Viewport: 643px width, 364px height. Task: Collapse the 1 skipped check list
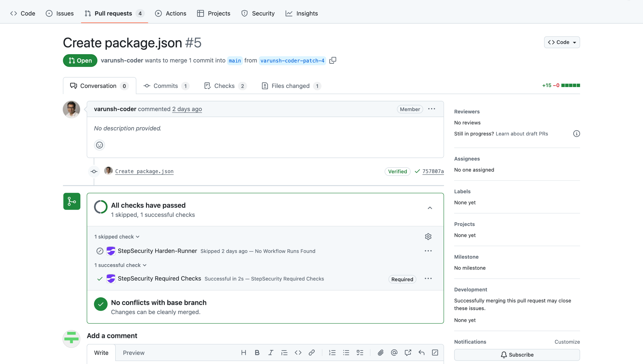117,237
